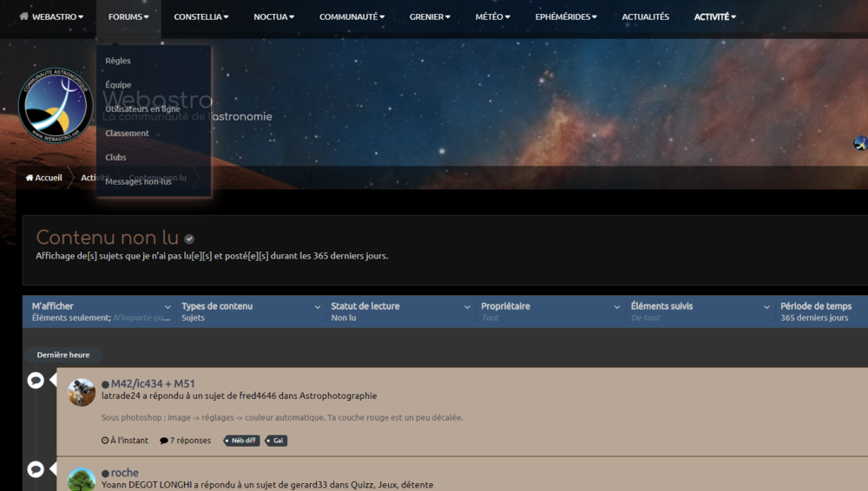
Task: Open the EPHÉMÉRIDES dropdown menu
Action: [566, 16]
